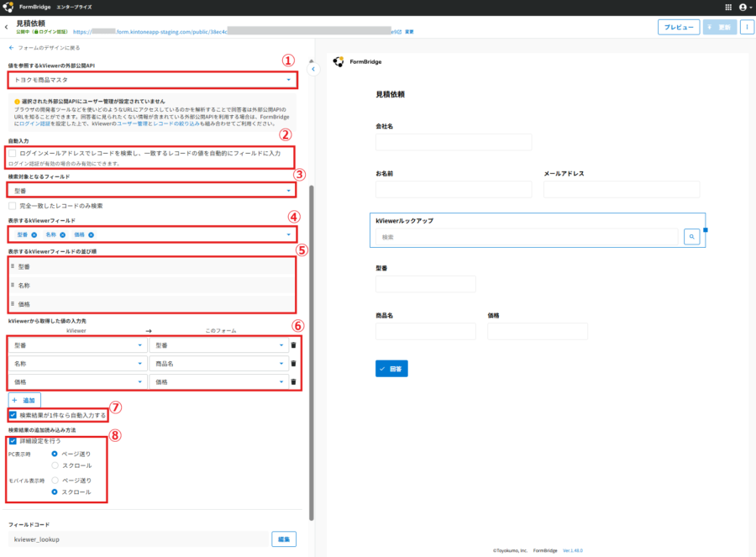Expand the トヨクモ商品マスタ API dropdown

[x=152, y=80]
